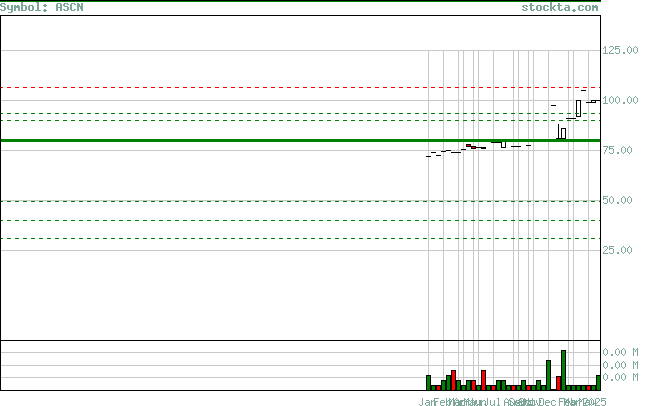Viewport: 655px width, 406px height.
Task: Click the 75.00 price axis label
Action: pyautogui.click(x=617, y=150)
